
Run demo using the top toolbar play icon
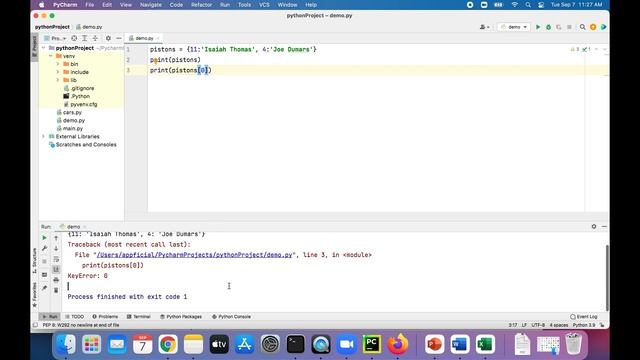[538, 27]
